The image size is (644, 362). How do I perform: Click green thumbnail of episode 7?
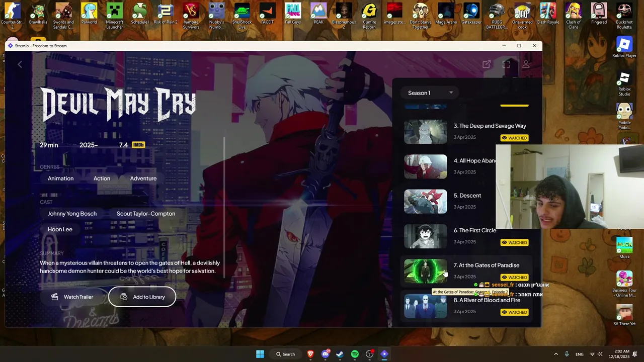point(425,271)
